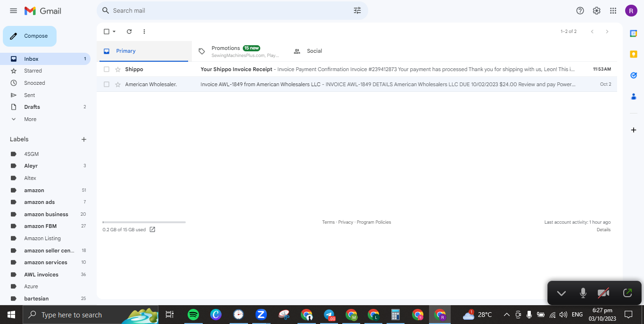
Task: Refresh the inbox
Action: pyautogui.click(x=129, y=32)
